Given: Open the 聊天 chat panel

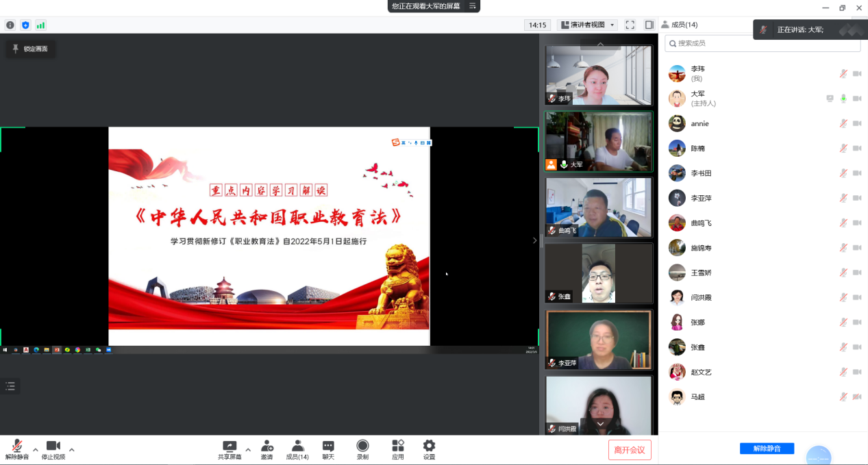Looking at the screenshot, I should (x=328, y=449).
